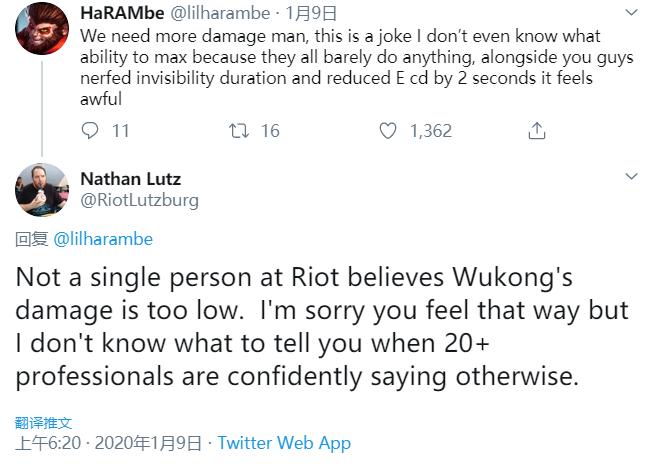Click the 1,362 likes count
Screen dimensions: 647x466
point(430,131)
